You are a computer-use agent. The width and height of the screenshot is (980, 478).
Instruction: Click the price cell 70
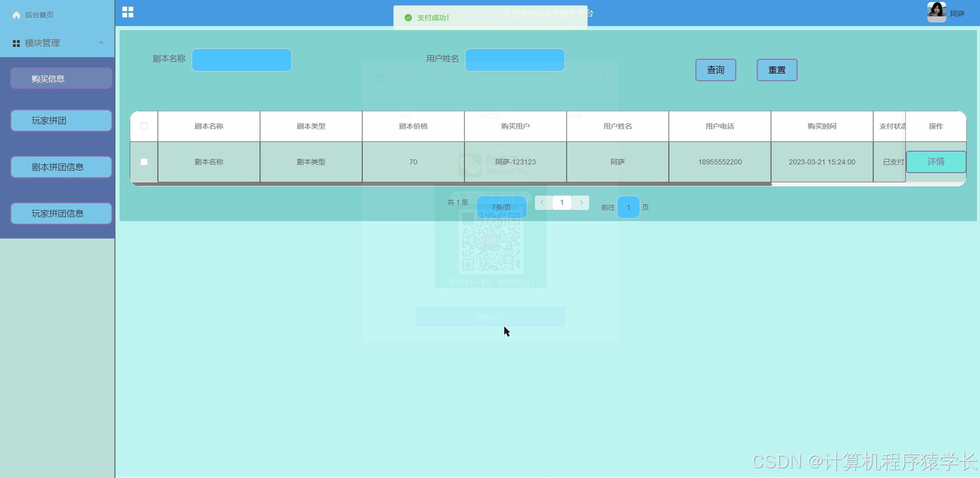tap(413, 162)
